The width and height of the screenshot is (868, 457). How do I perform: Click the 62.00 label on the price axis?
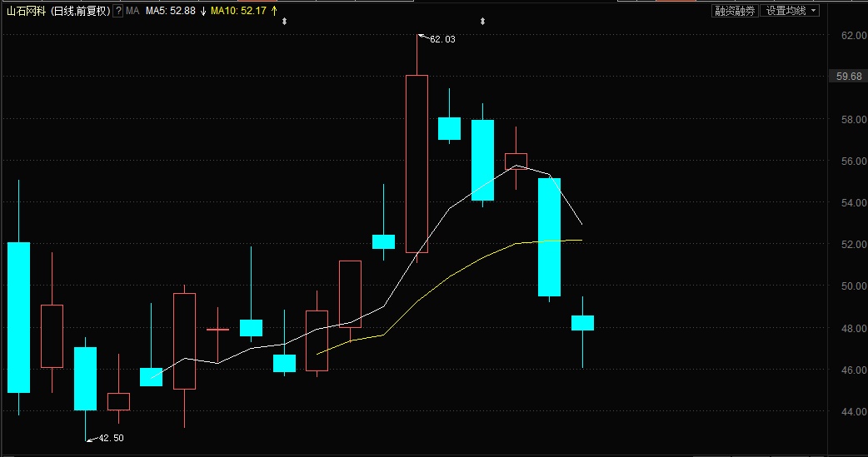pyautogui.click(x=854, y=36)
